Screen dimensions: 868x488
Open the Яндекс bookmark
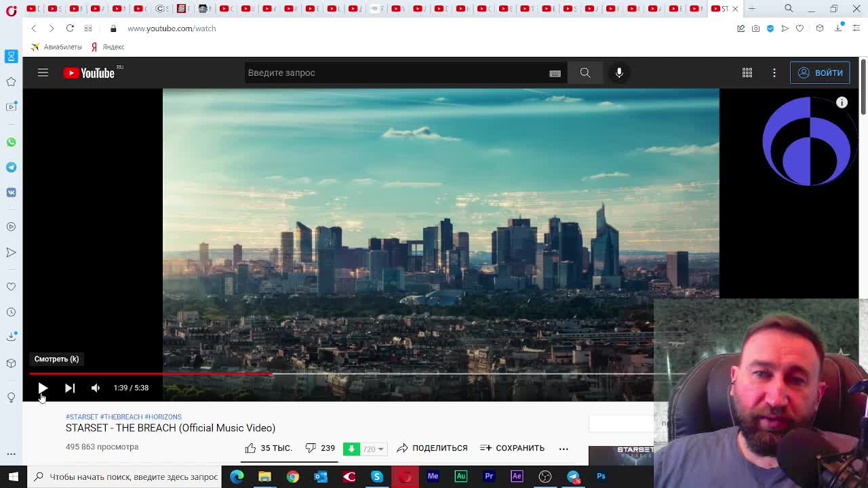pos(108,47)
